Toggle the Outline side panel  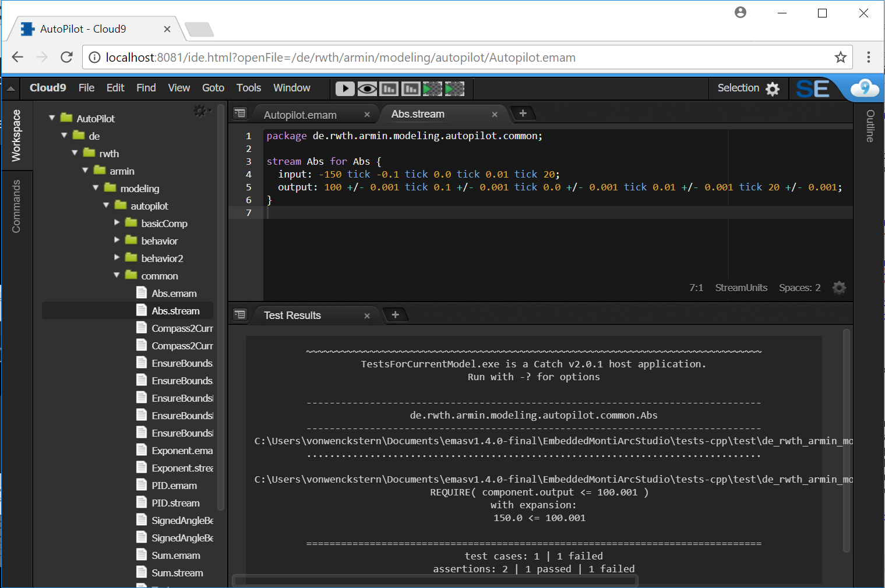pos(870,126)
